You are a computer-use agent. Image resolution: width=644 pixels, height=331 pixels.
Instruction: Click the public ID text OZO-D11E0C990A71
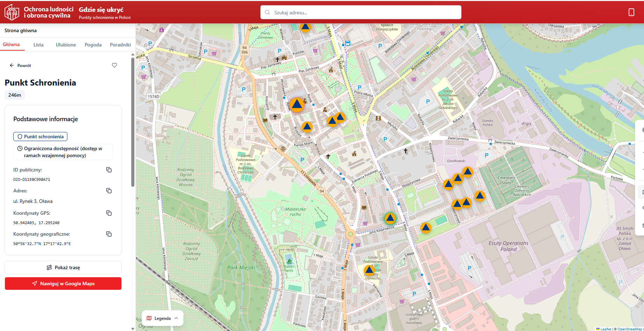[x=32, y=179]
